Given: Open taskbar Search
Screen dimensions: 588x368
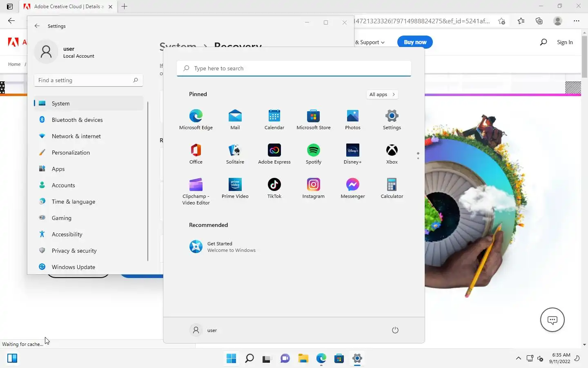Looking at the screenshot, I should tap(249, 359).
